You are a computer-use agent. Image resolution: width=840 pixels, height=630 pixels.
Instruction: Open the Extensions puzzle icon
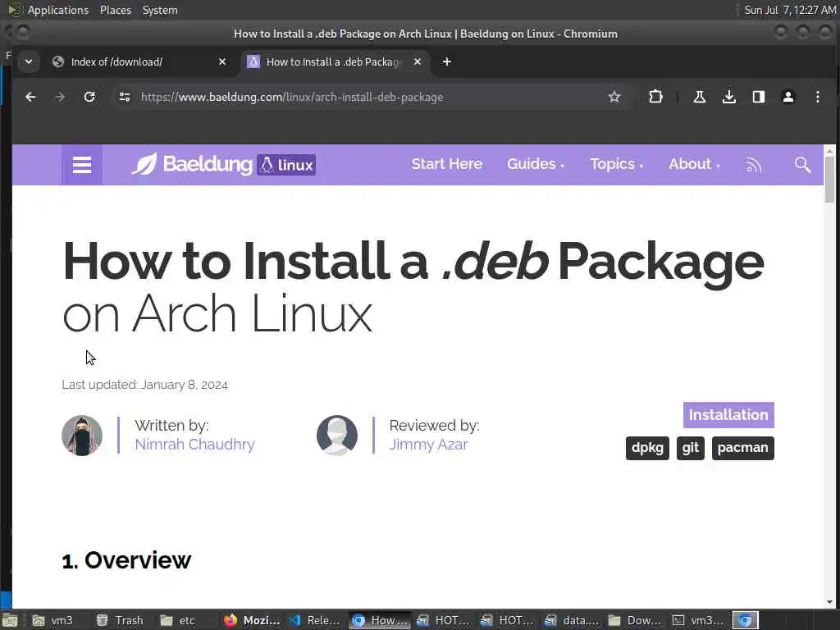[655, 97]
